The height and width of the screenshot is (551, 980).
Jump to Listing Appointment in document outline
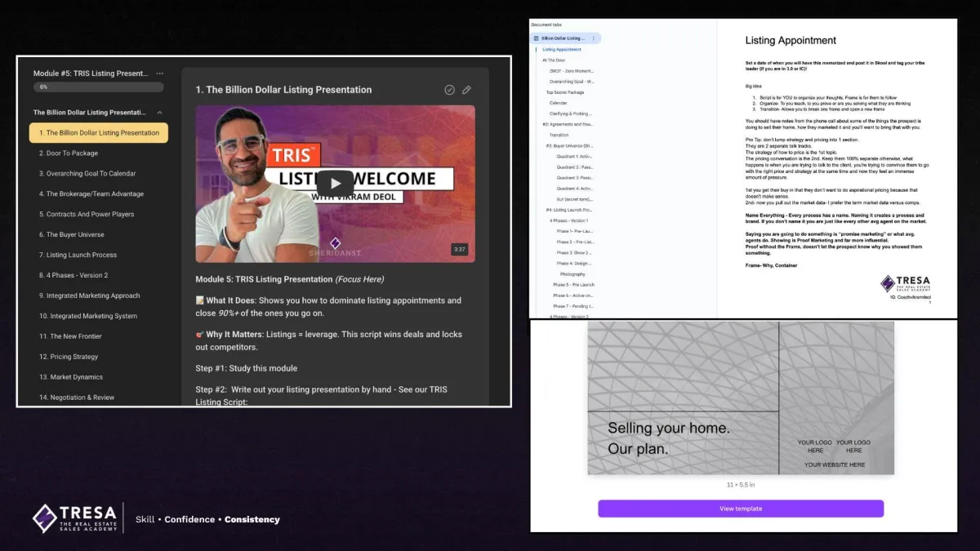[x=562, y=50]
